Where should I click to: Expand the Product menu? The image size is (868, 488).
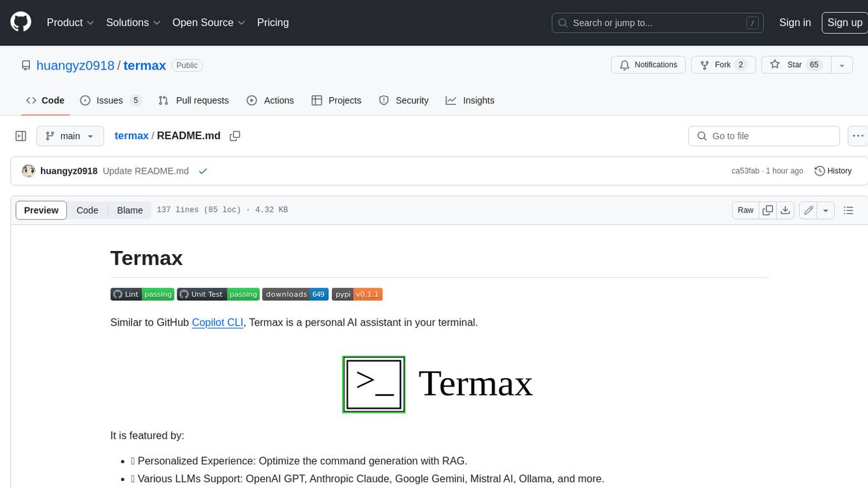(x=70, y=22)
